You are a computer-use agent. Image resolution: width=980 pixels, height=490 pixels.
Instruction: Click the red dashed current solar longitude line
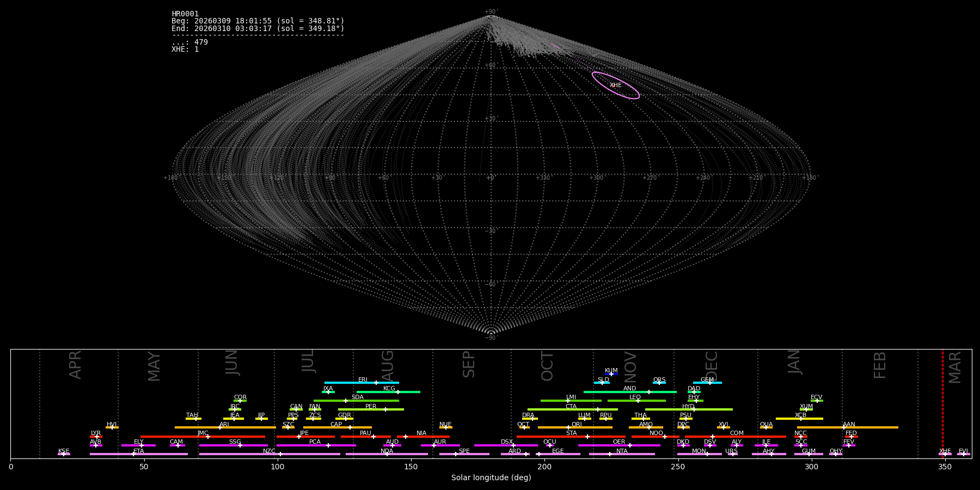pos(942,404)
